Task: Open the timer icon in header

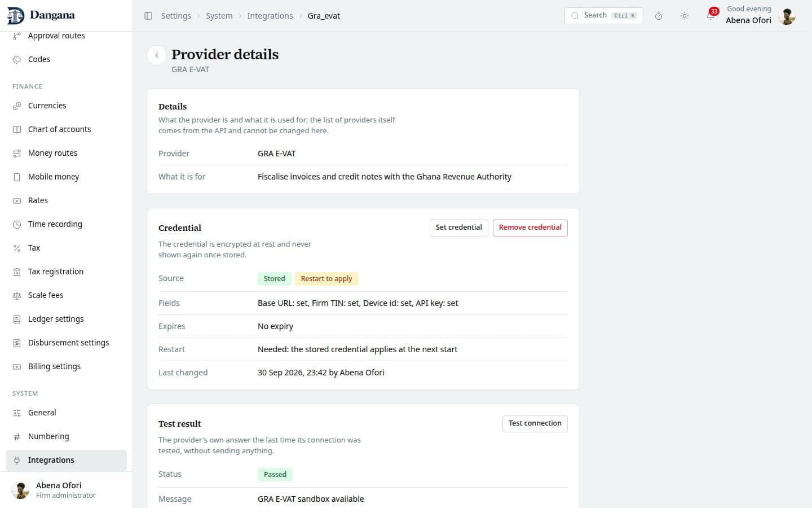Action: pyautogui.click(x=659, y=16)
